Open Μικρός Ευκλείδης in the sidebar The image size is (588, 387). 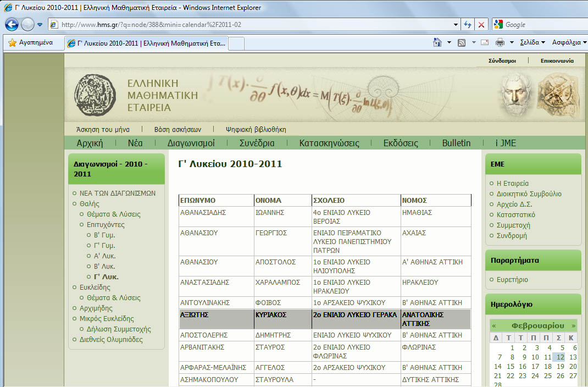pyautogui.click(x=107, y=319)
